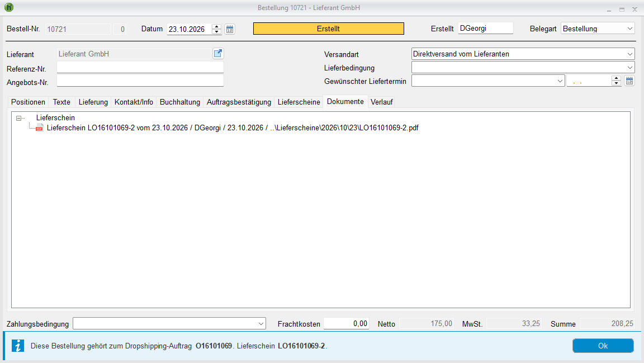Click the Bestell-Nr. field 10721
Screen dimensions: 644x363
click(78, 29)
